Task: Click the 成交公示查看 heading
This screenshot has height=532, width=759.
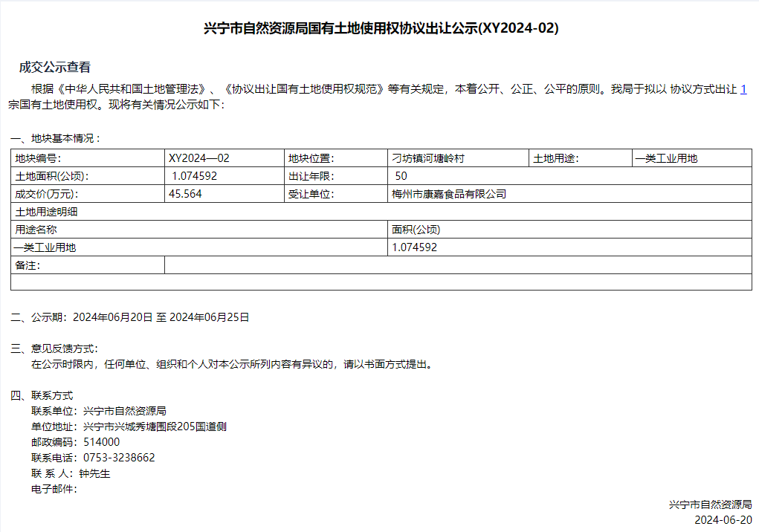Action: [x=55, y=68]
